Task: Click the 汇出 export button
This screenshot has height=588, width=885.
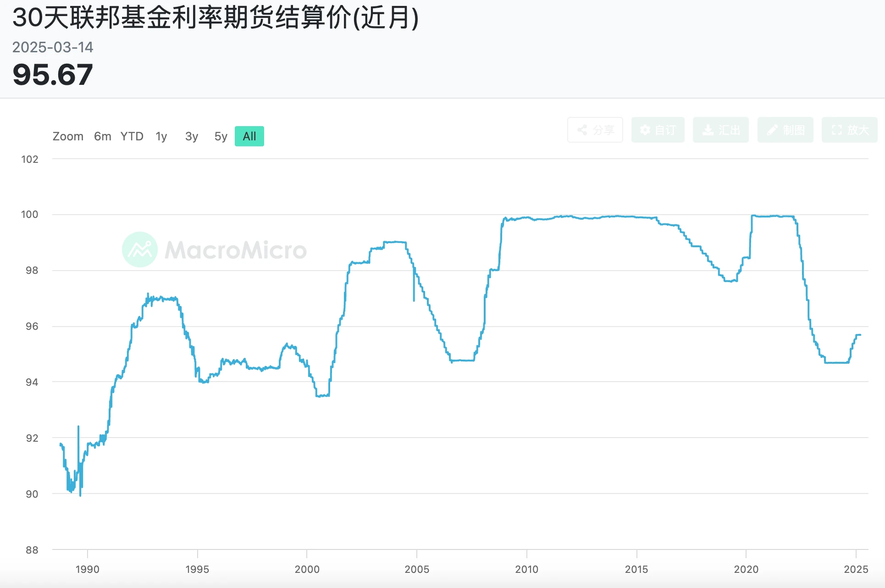Action: pyautogui.click(x=721, y=130)
